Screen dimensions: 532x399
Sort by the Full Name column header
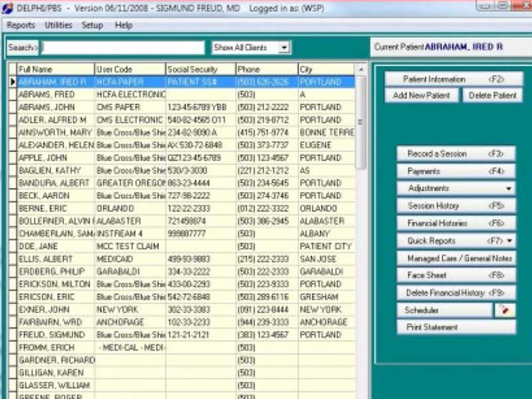click(55, 69)
